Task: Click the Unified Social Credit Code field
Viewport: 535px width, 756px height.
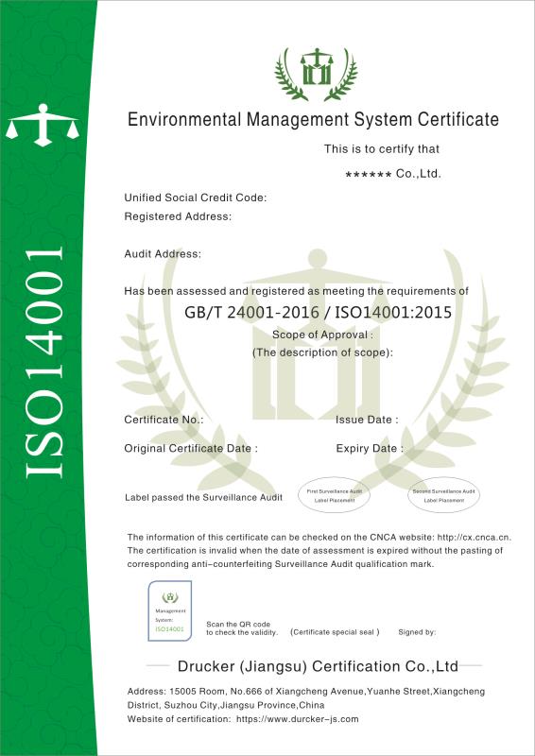Action: pyautogui.click(x=196, y=198)
